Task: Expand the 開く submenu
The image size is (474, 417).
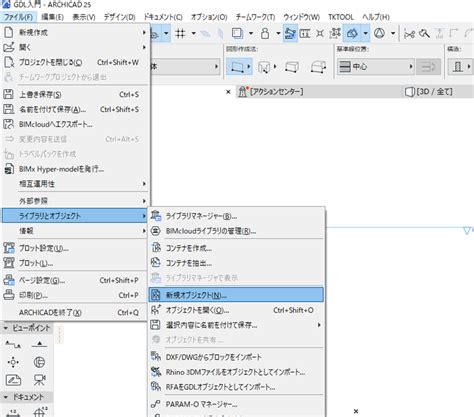Action: (75, 47)
